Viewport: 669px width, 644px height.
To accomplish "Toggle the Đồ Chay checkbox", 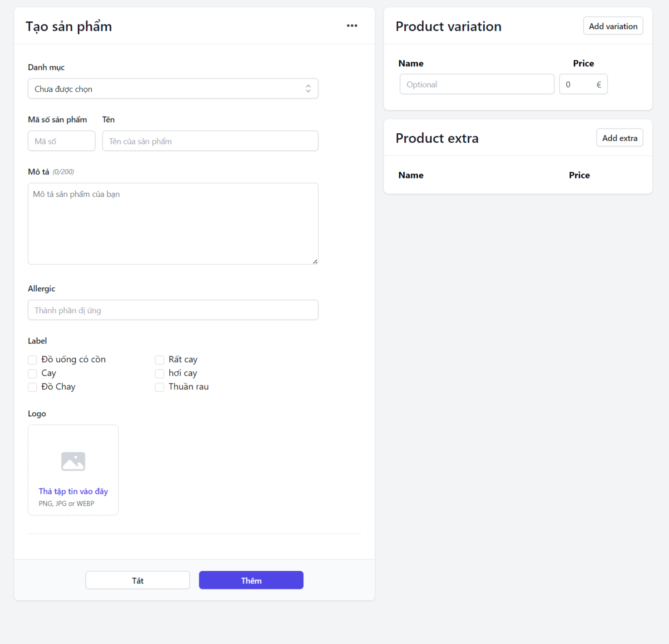I will coord(32,387).
